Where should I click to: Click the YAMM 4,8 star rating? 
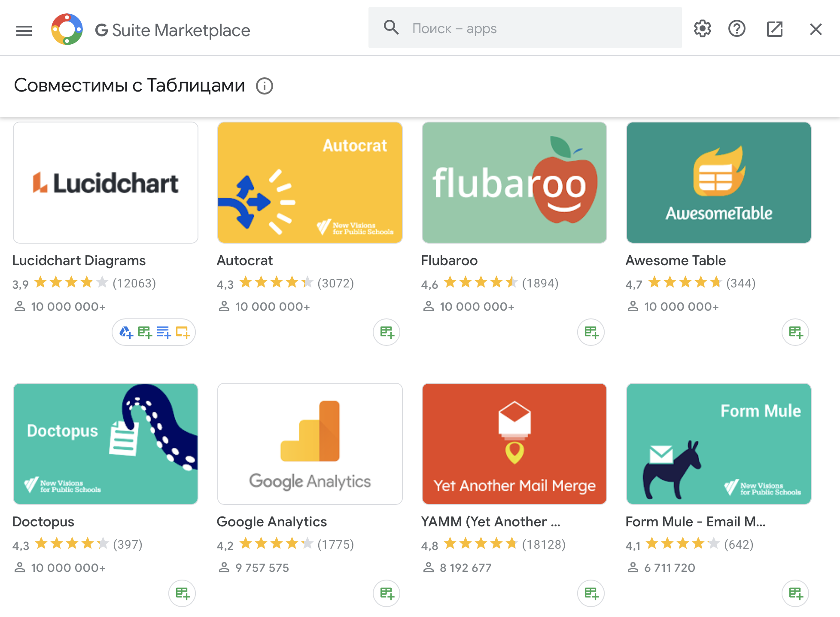pyautogui.click(x=481, y=544)
